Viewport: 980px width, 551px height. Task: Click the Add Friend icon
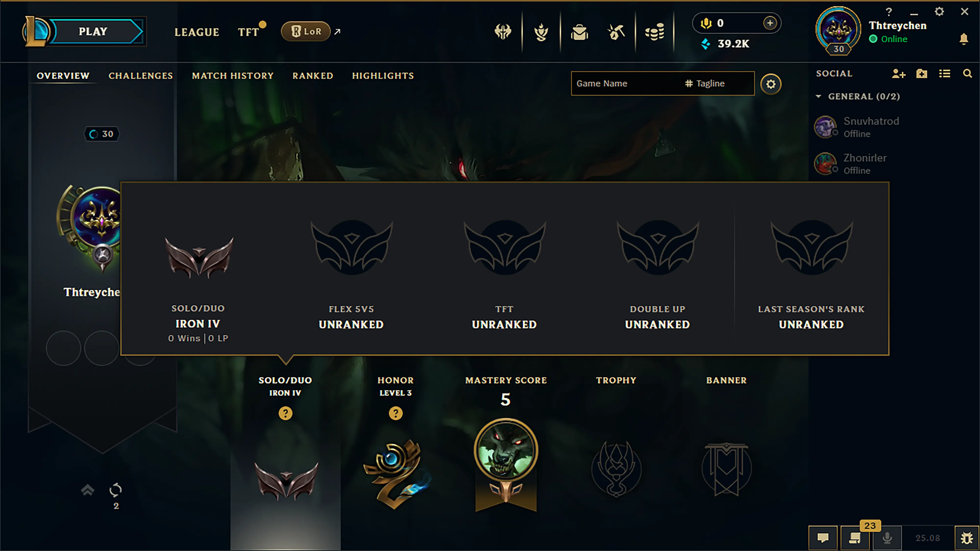899,74
